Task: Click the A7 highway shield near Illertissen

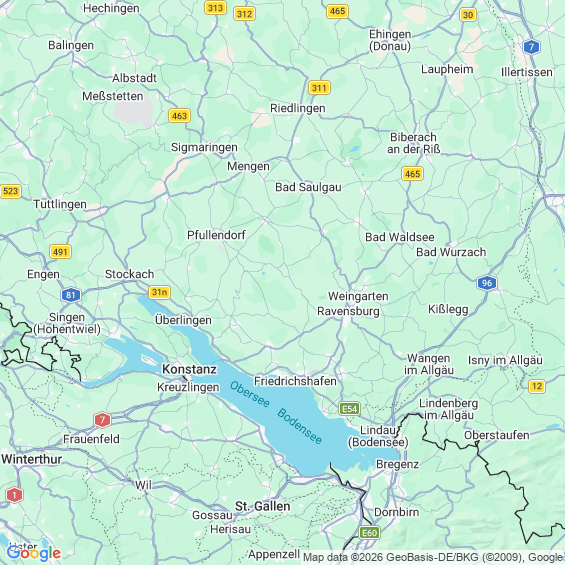Action: pyautogui.click(x=531, y=47)
